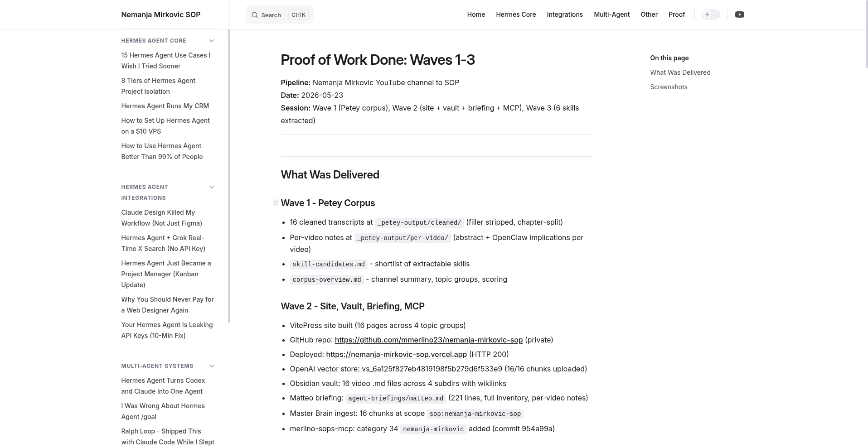Open the vercel.app deployed site link
Image resolution: width=868 pixels, height=448 pixels.
[x=396, y=354]
